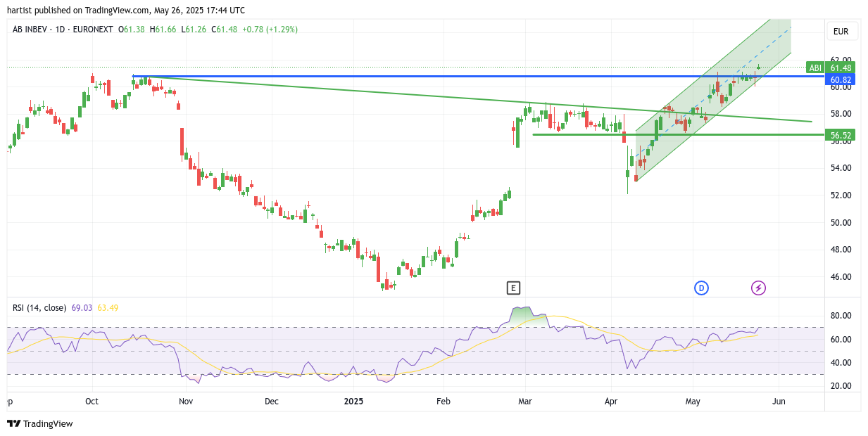The height and width of the screenshot is (436, 868).
Task: Click the purple lightning bolt event icon
Action: click(758, 288)
